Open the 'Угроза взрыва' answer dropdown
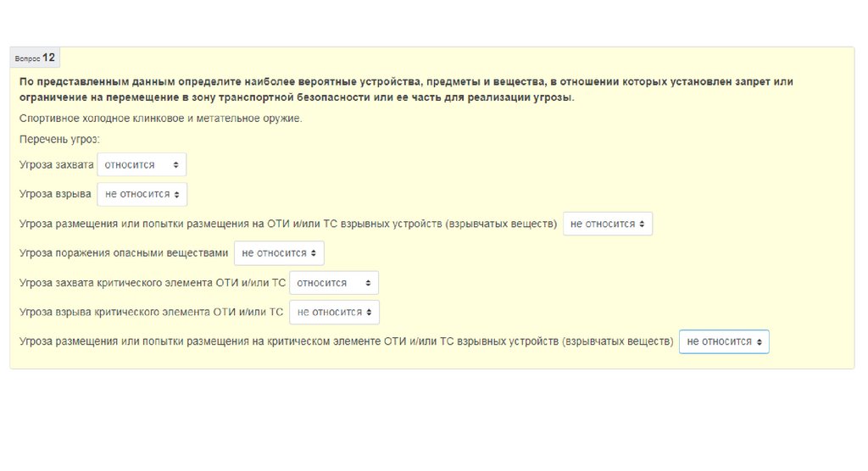This screenshot has width=868, height=471. coord(142,194)
